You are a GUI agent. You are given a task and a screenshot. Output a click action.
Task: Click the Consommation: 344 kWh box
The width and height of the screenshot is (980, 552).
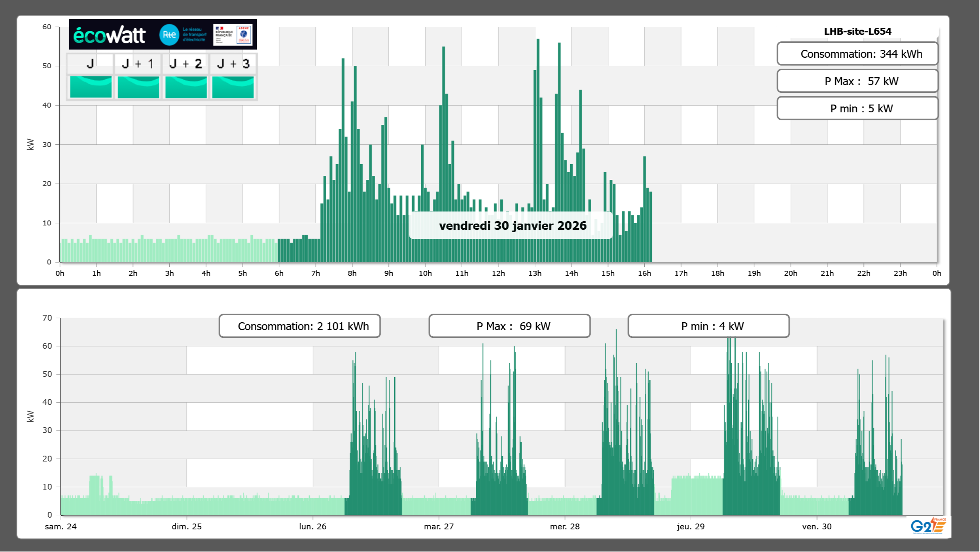857,54
